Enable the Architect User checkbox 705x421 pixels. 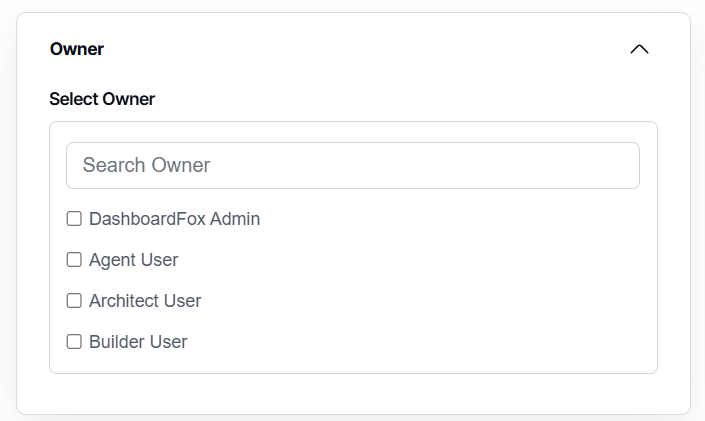(74, 300)
